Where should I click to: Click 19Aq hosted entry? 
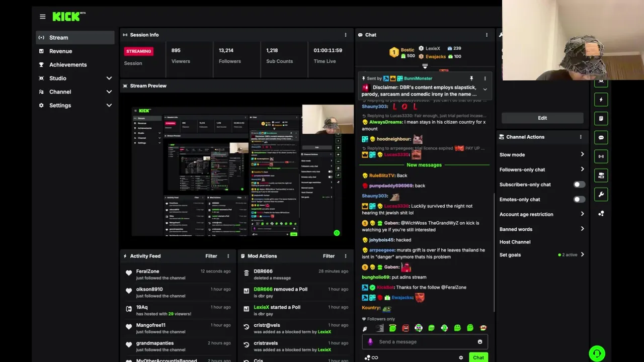(178, 310)
